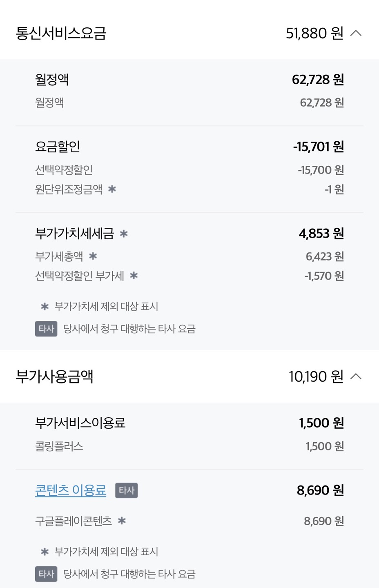Tap the asterisk next to 원단위조정금액
379x588 pixels.
112,189
